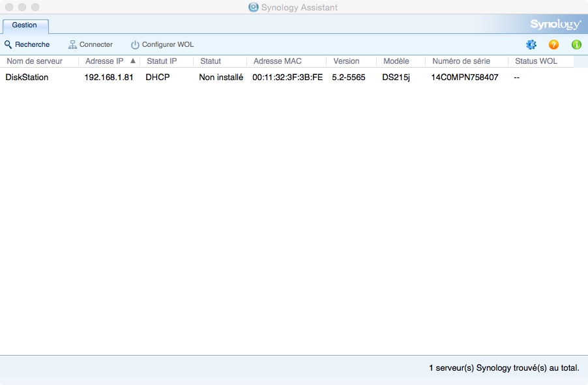This screenshot has height=385, width=588.
Task: Click the DHCP cell
Action: coord(158,78)
